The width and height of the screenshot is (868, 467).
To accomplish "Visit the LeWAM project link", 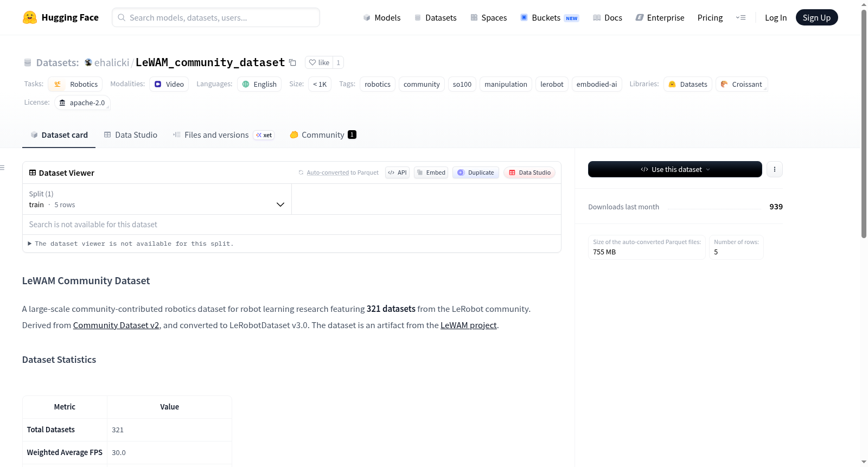I will [469, 325].
